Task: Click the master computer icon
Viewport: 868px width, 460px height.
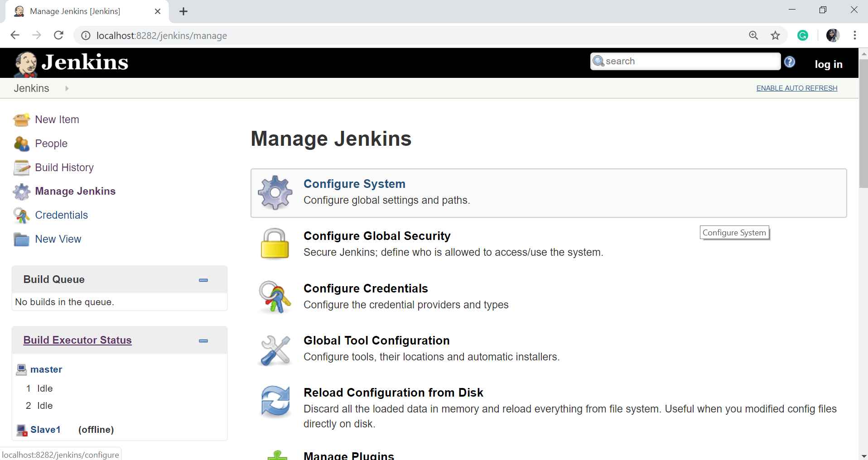Action: 21,369
